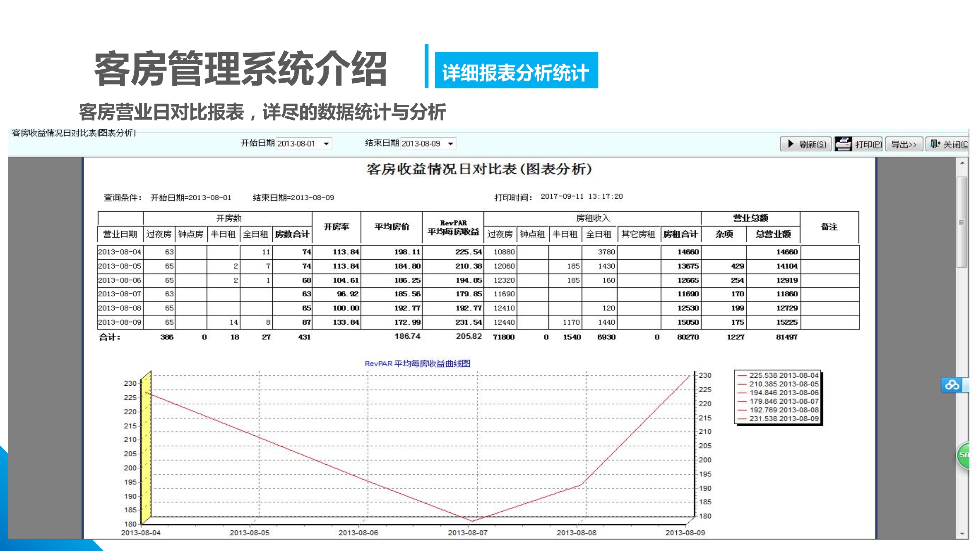Select the 2013-08-07 row date cell

click(x=120, y=294)
